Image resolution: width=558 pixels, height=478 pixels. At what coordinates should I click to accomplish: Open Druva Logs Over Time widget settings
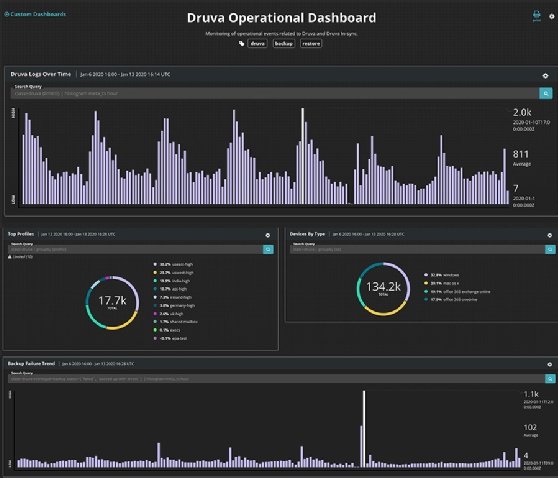coord(545,76)
